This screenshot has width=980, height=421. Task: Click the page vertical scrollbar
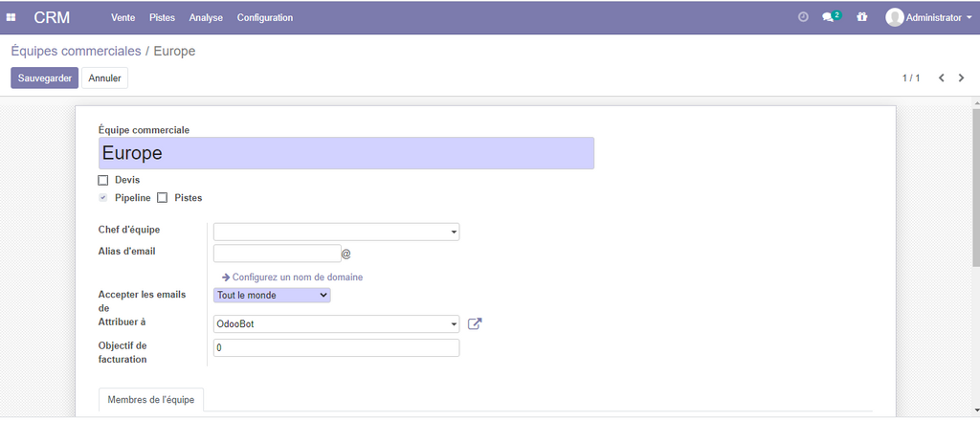pos(974,182)
